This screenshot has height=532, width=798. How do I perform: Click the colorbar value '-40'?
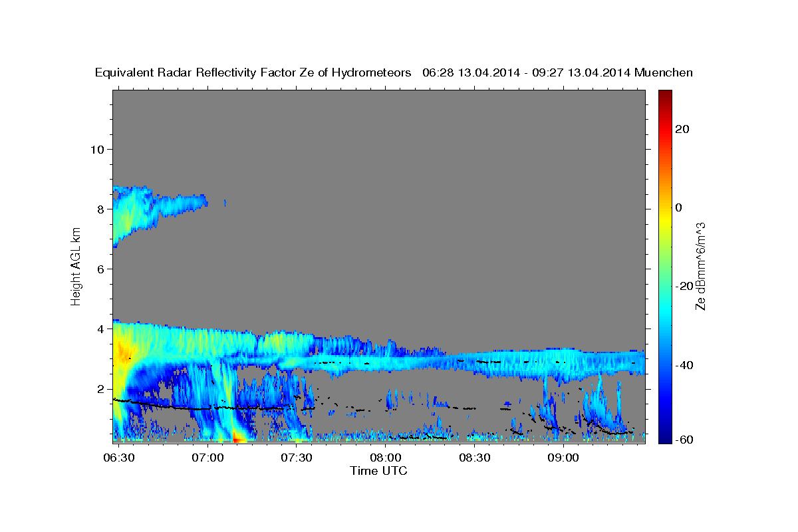pos(683,364)
